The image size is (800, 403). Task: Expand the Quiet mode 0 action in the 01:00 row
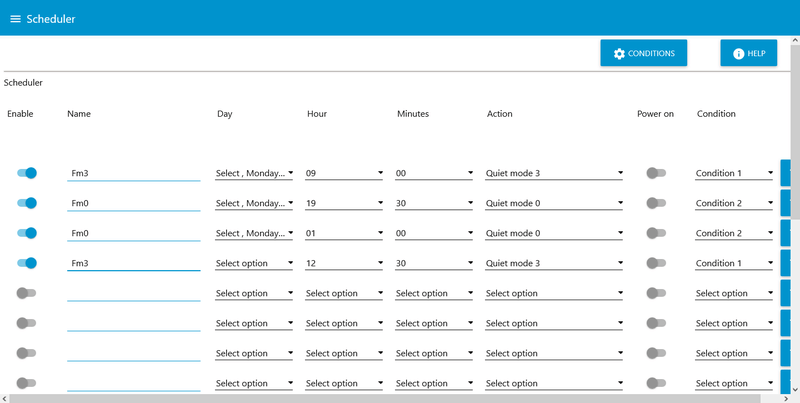(554, 234)
